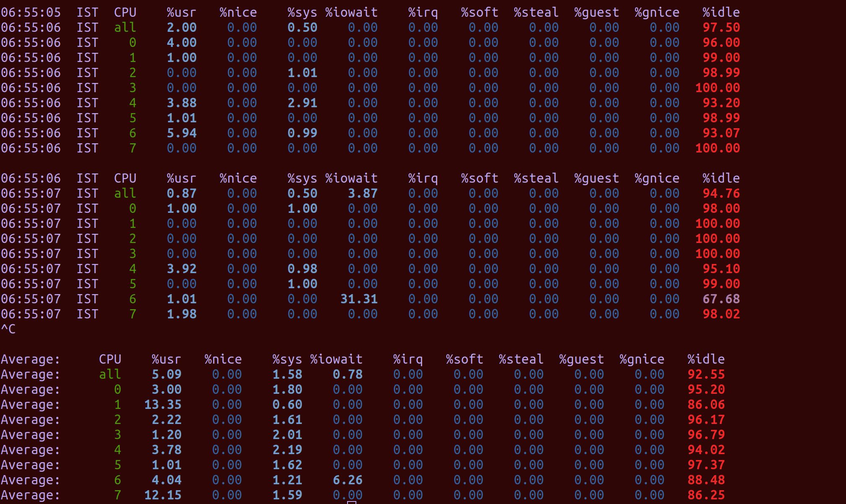The image size is (846, 504).
Task: Click the 06:55:05 timestamp
Action: tap(31, 13)
